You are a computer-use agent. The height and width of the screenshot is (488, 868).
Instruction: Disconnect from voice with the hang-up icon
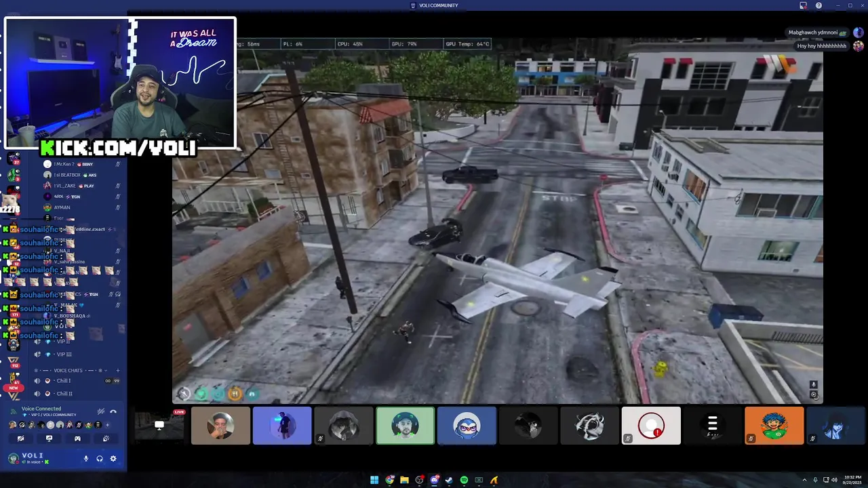[113, 411]
